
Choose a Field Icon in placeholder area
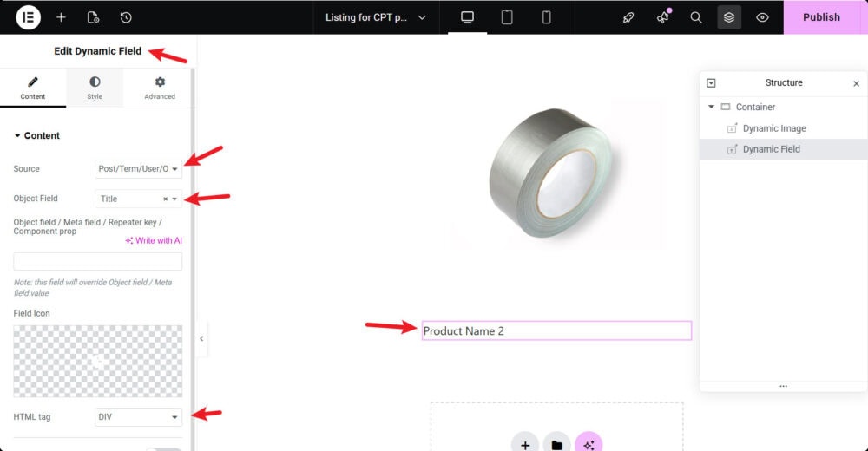tap(97, 361)
